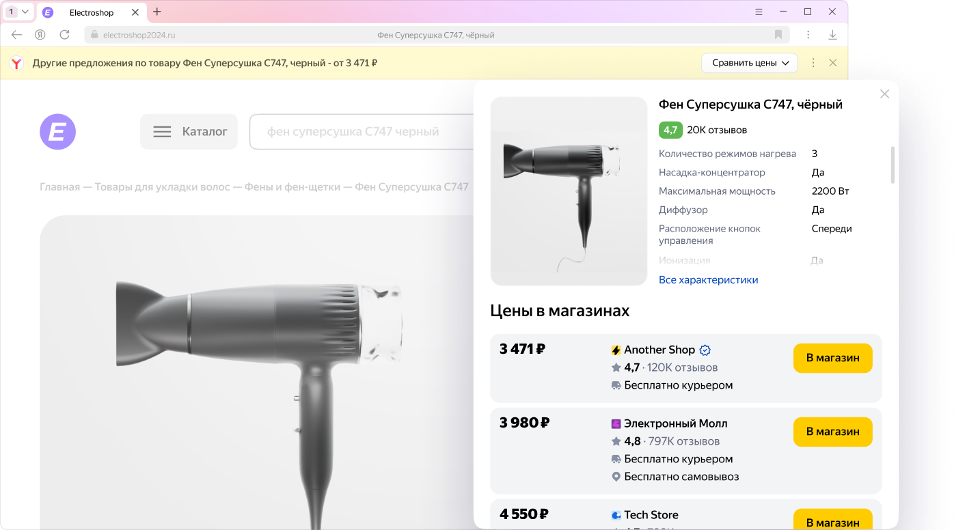
Task: Click the site search input field
Action: [x=362, y=132]
